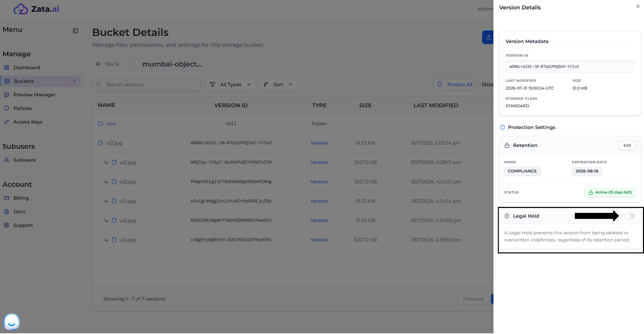Open Dashboard from the sidebar

coord(26,67)
